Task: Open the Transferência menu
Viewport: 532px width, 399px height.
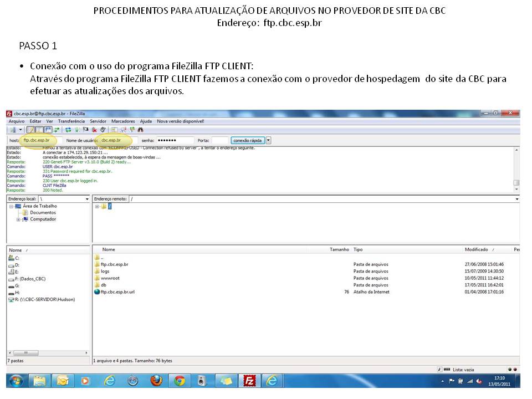Action: click(71, 121)
